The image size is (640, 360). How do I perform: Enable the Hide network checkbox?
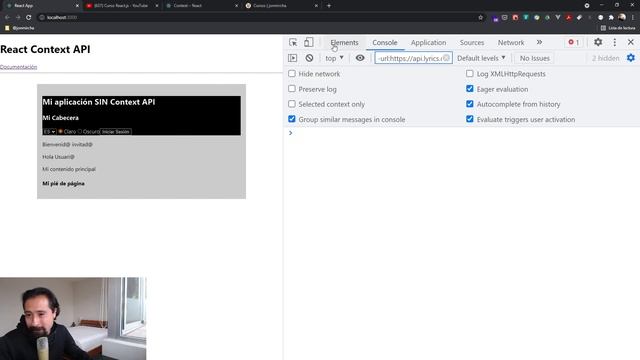292,73
